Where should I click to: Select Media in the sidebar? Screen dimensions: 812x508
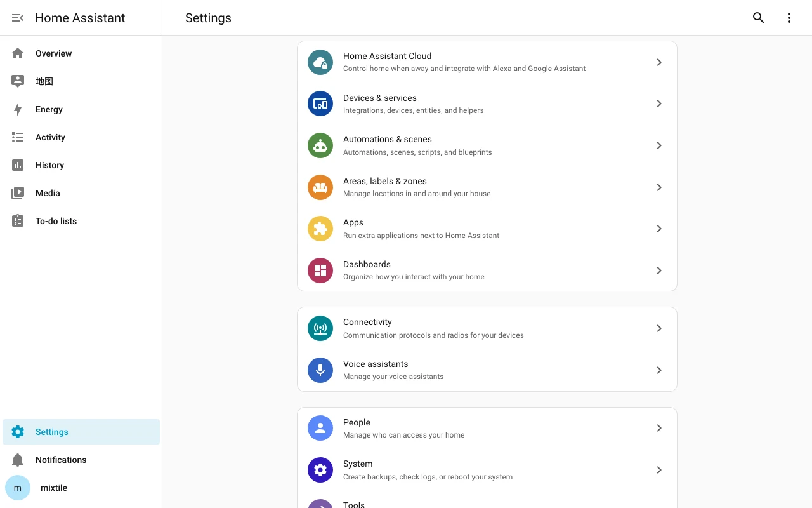pos(81,193)
